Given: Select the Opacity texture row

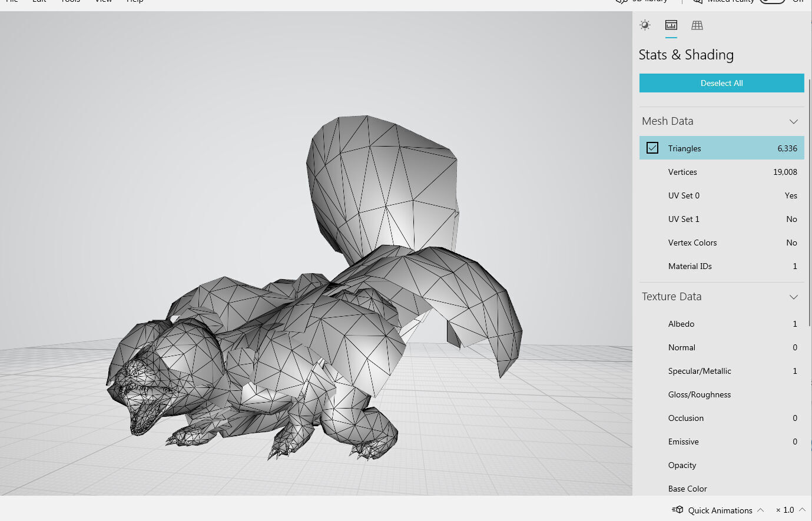Looking at the screenshot, I should 722,465.
